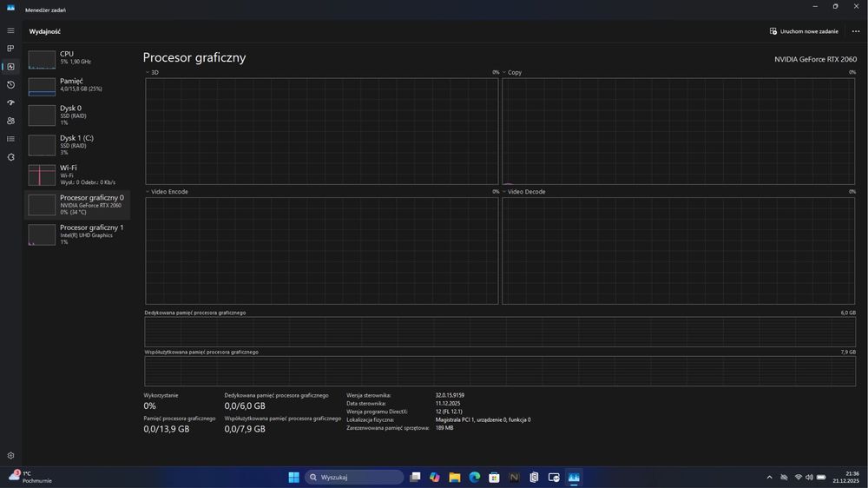Click Uruchom nowe zadanie button
This screenshot has width=868, height=488.
[x=804, y=31]
